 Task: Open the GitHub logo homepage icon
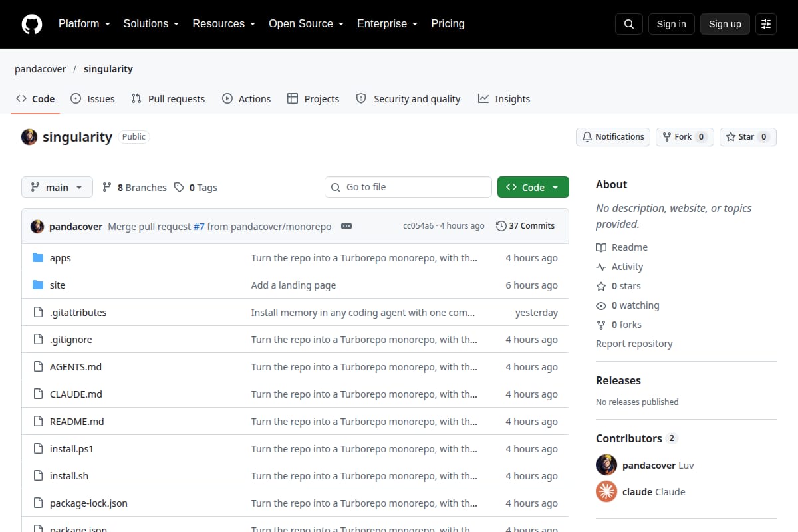point(32,24)
